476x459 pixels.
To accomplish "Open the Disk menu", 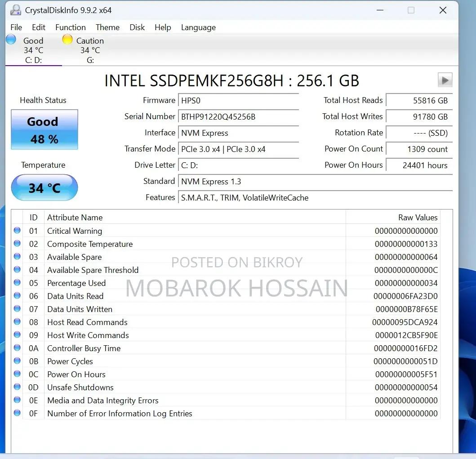I will tap(137, 27).
